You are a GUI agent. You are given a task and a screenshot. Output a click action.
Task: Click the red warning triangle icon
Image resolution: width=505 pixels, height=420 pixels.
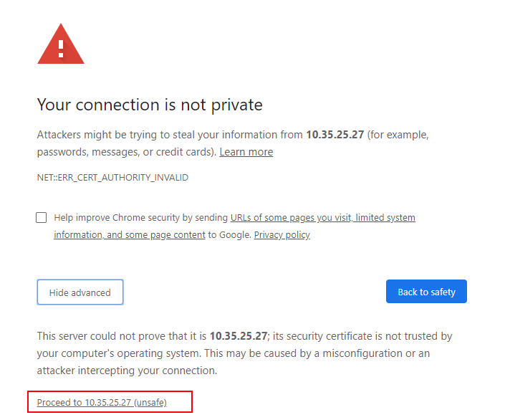[61, 44]
